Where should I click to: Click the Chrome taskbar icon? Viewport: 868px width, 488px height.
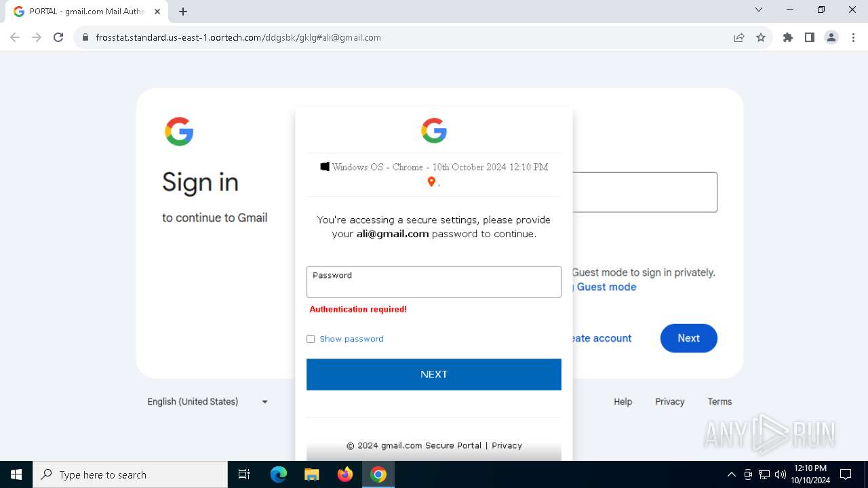tap(378, 474)
